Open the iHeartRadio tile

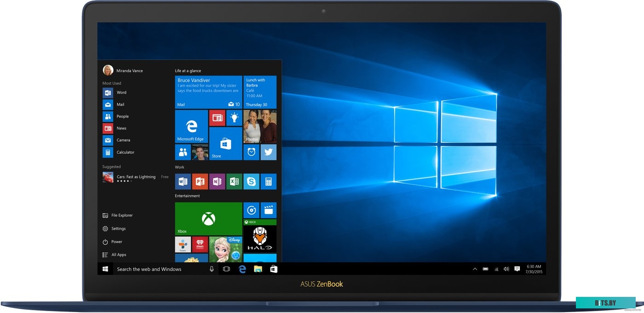[200, 244]
